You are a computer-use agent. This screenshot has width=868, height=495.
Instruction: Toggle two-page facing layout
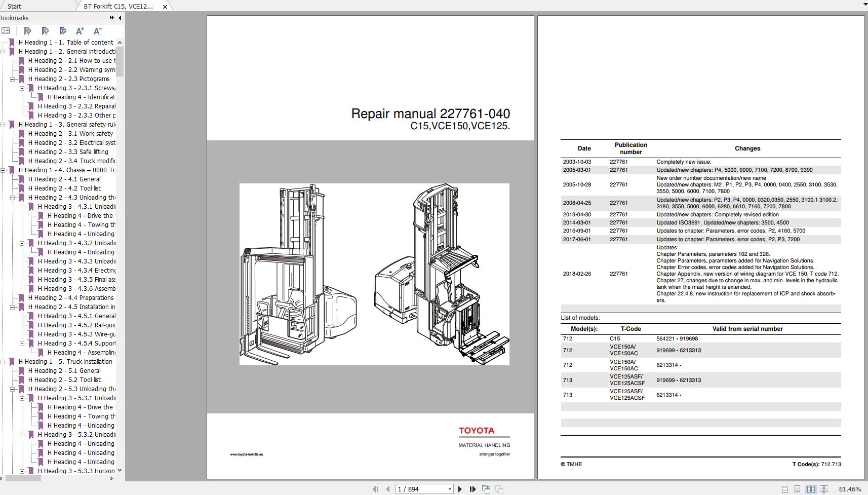coord(811,489)
